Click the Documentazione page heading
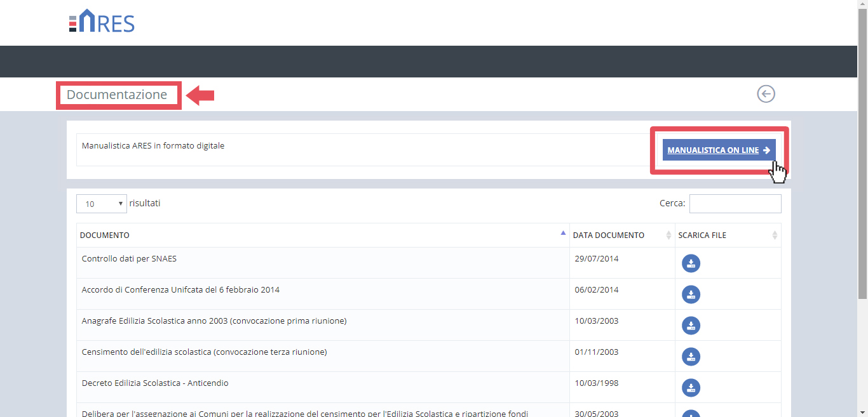This screenshot has height=417, width=868. click(x=117, y=95)
